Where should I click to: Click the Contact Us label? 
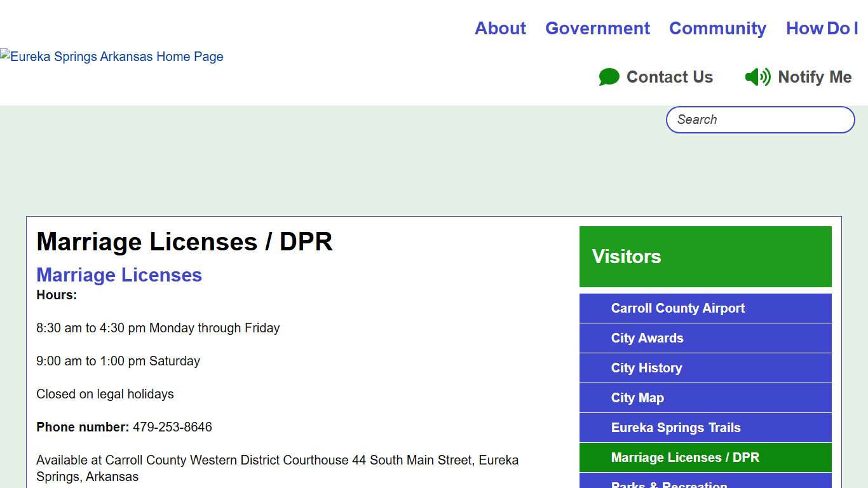pos(670,77)
